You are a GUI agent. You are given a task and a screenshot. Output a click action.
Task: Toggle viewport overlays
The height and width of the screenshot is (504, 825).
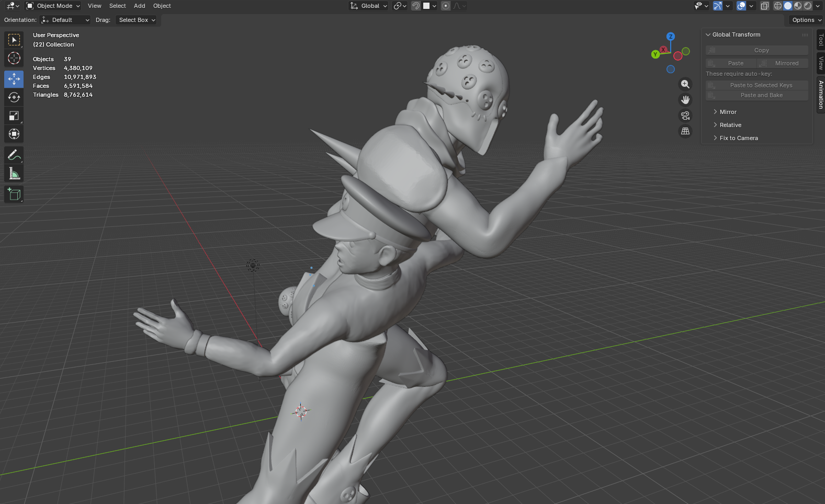[741, 6]
